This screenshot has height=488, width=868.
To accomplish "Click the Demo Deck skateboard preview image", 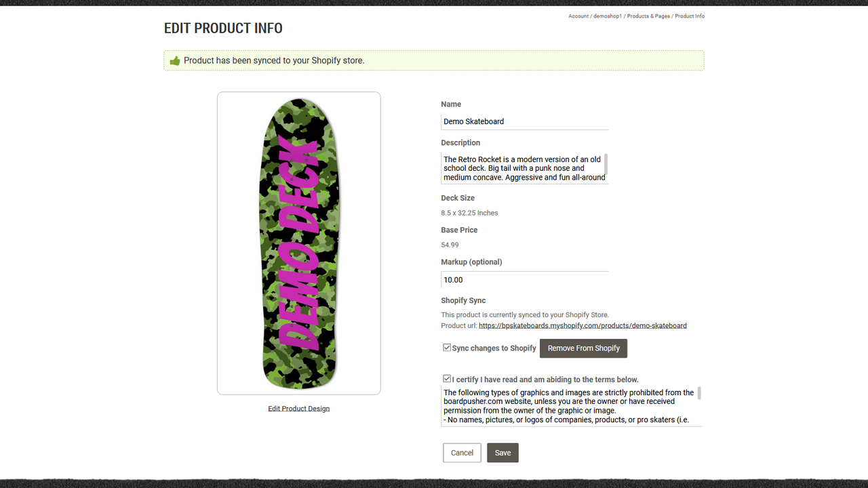I will pos(298,242).
